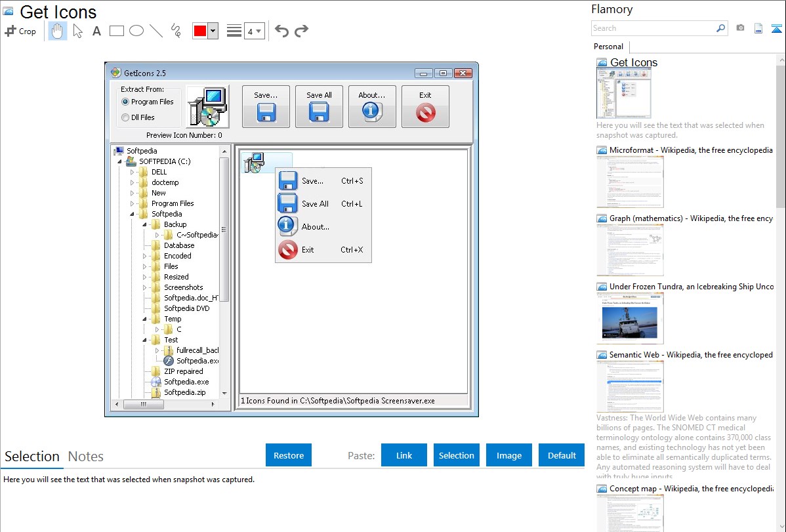
Task: Choose the arrow pointer tool
Action: point(77,31)
